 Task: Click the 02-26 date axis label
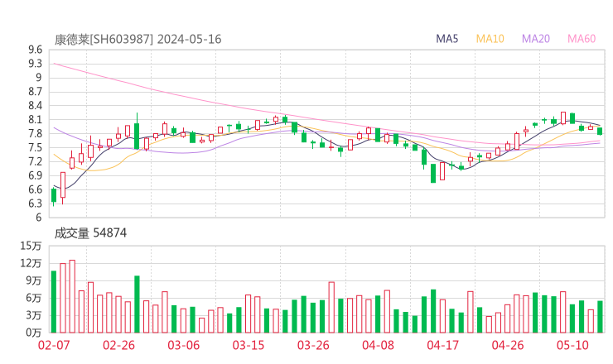point(118,345)
